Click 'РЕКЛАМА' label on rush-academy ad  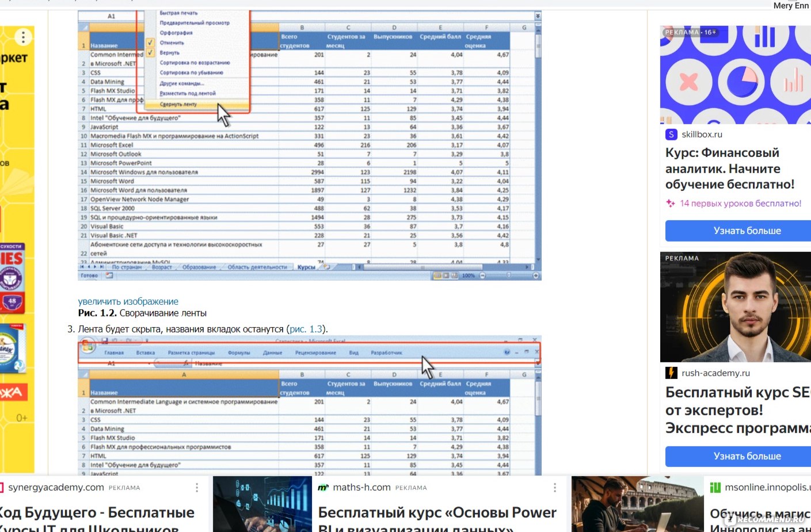(682, 258)
